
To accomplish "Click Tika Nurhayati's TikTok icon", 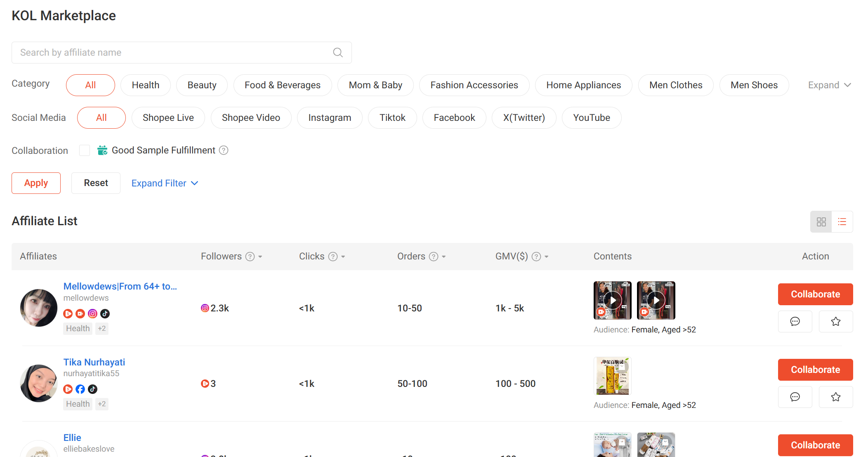I will [93, 389].
